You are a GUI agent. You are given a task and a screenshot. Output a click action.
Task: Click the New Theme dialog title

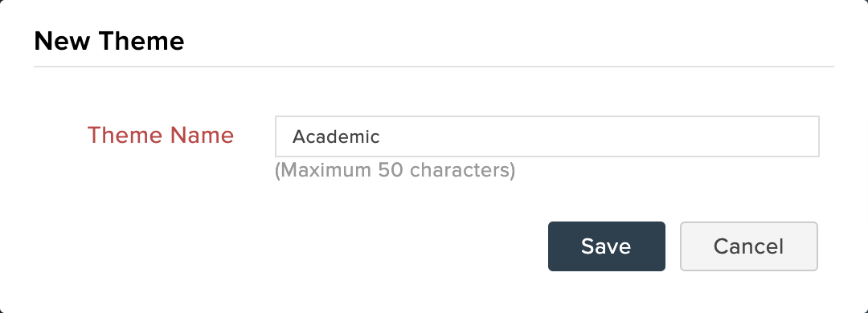[x=109, y=42]
